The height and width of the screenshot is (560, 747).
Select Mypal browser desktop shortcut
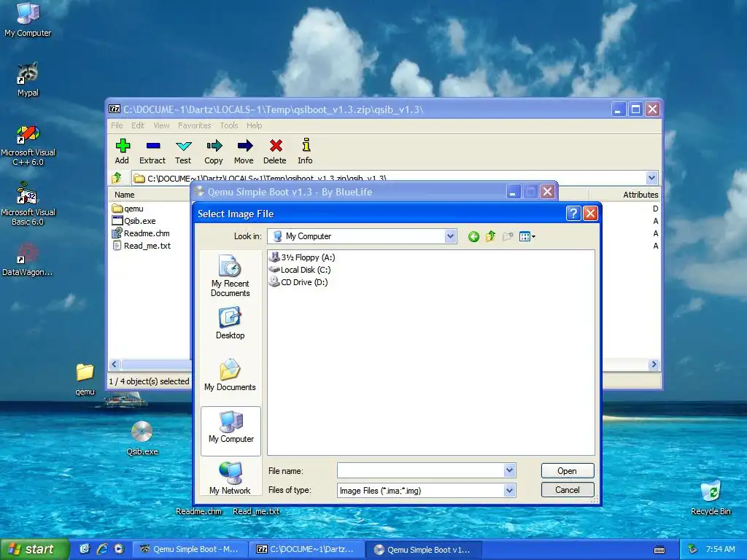28,79
